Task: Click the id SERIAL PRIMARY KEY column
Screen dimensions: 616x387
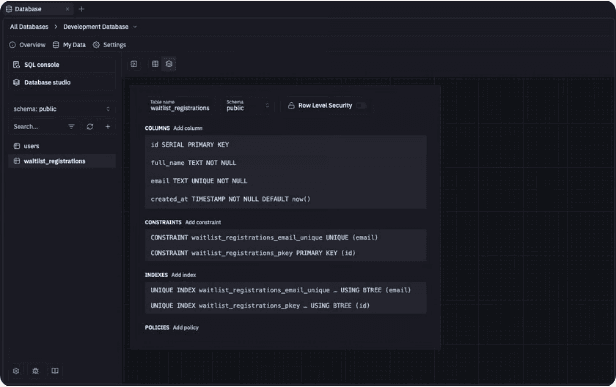Action: click(286, 145)
